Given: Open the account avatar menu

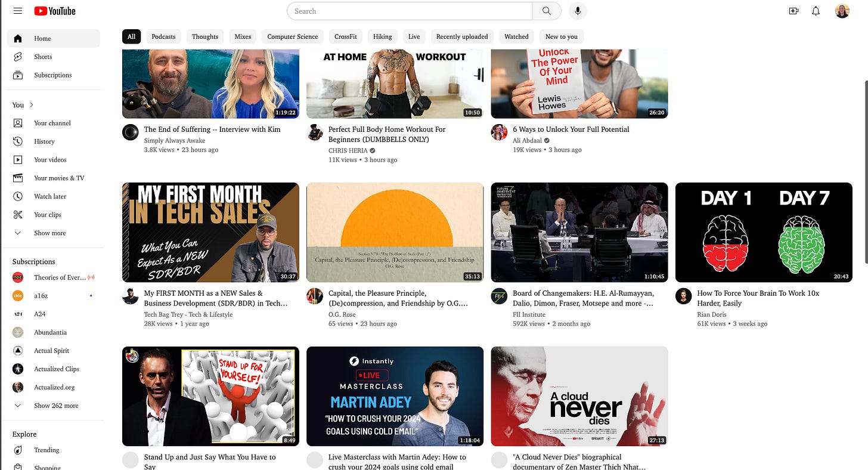Looking at the screenshot, I should click(842, 11).
